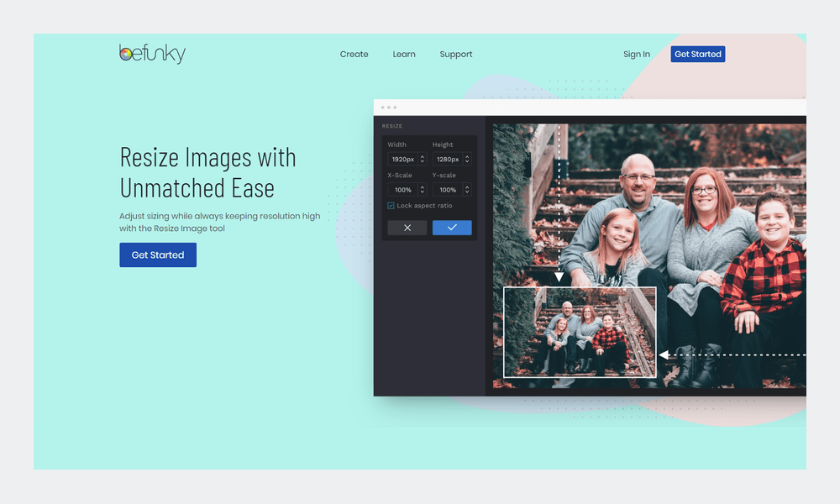Toggle the Lock aspect ratio checkbox
This screenshot has width=840, height=504.
(391, 206)
